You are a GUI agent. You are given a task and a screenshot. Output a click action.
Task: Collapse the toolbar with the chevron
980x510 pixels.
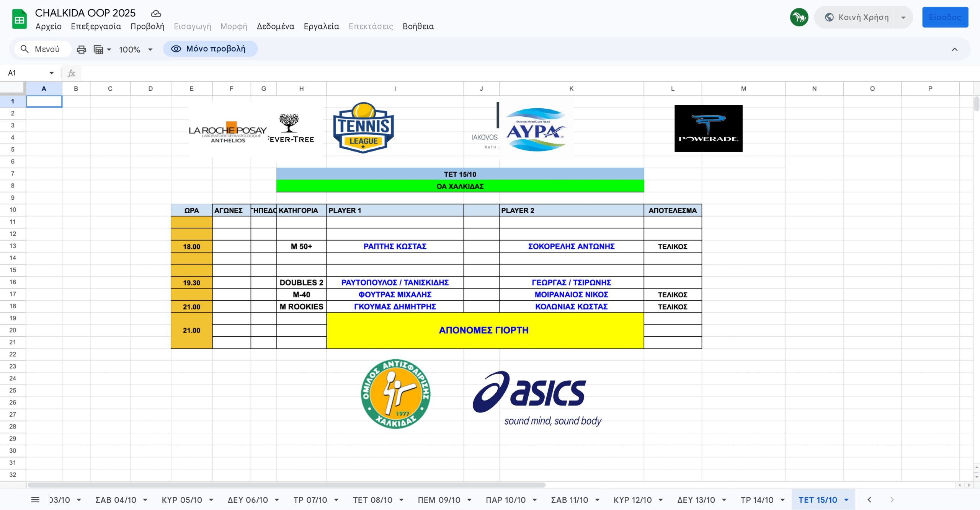pyautogui.click(x=954, y=49)
